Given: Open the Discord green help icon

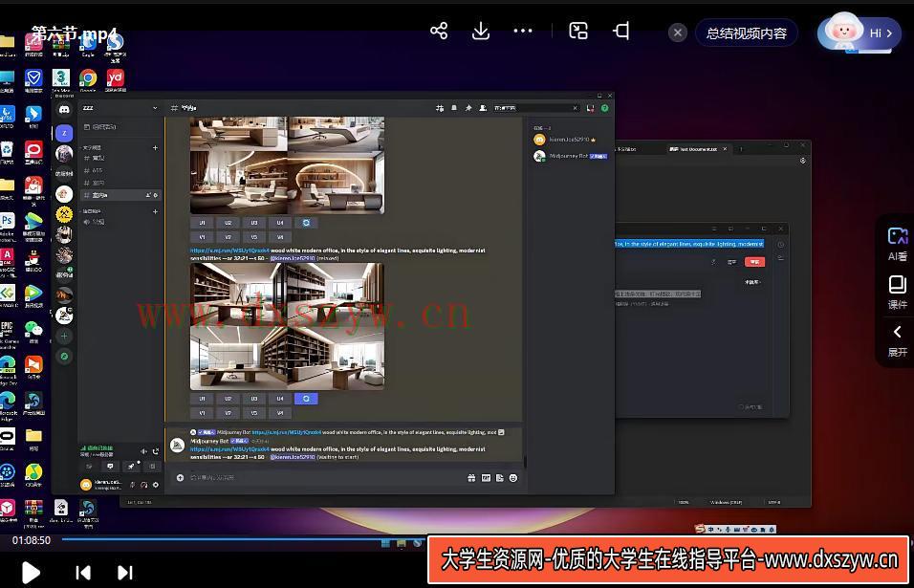Looking at the screenshot, I should click(604, 108).
